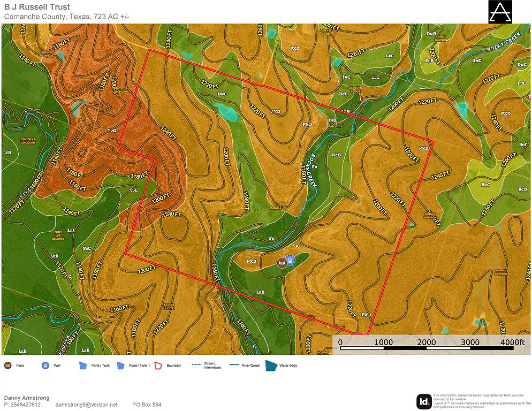This screenshot has width=532, height=411.
Task: Click the Land id logo at bottom right
Action: click(424, 402)
